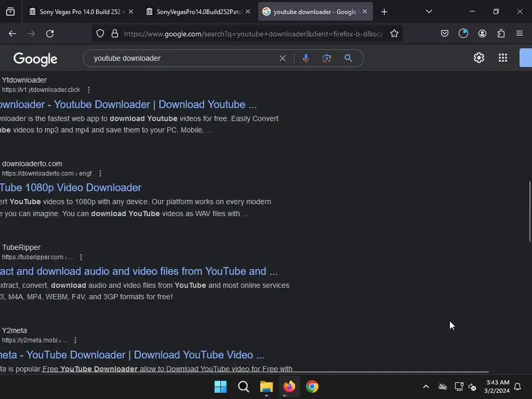Go back to previous page

pyautogui.click(x=12, y=34)
